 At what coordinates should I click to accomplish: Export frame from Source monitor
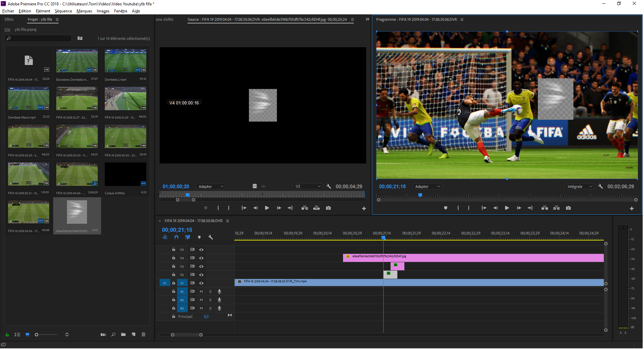pos(328,208)
